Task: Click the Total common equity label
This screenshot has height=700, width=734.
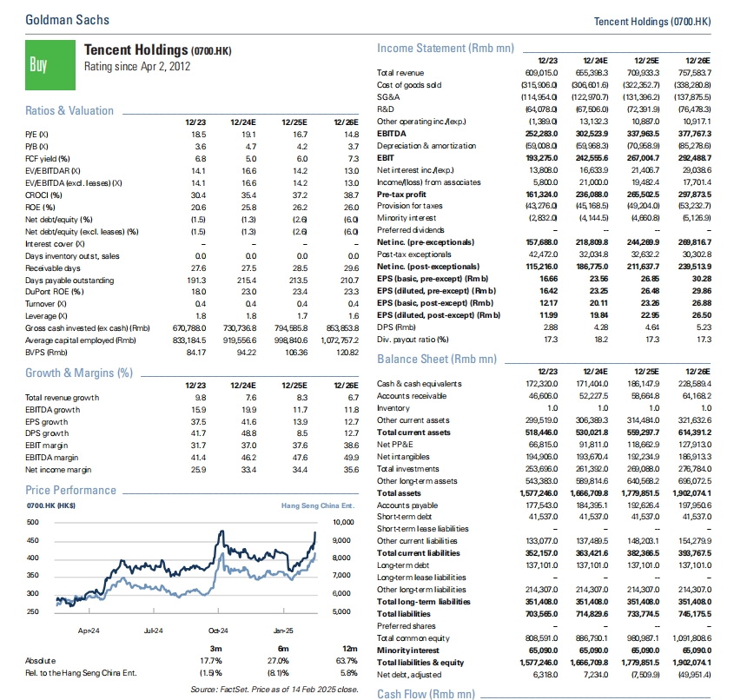Action: click(x=413, y=638)
